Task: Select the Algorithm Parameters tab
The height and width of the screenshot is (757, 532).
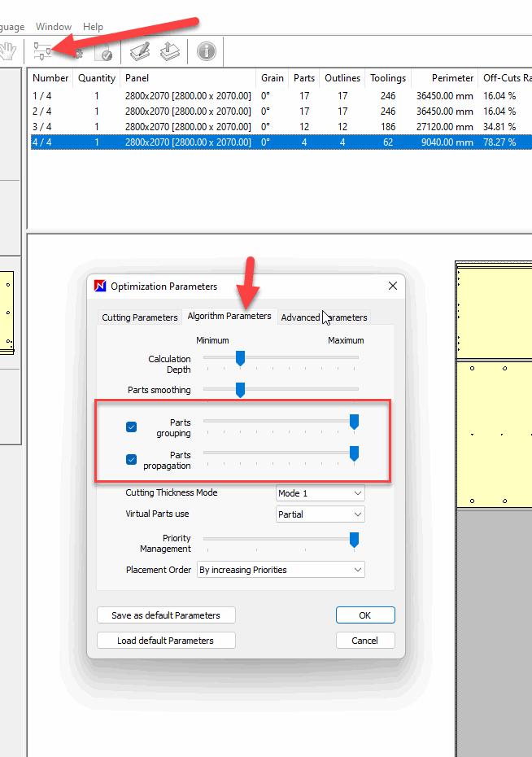Action: click(229, 316)
